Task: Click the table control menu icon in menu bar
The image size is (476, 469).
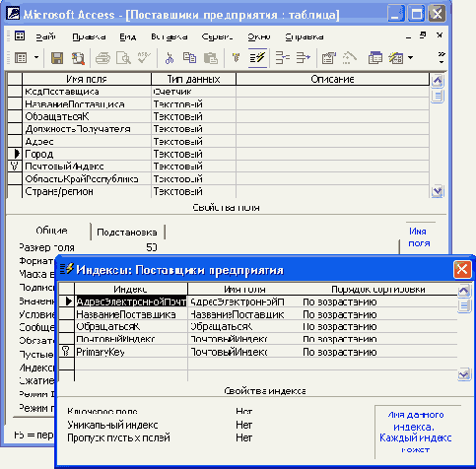Action: pyautogui.click(x=20, y=35)
